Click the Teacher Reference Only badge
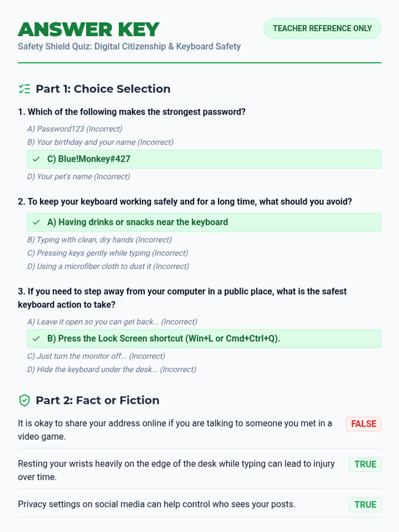Viewport: 399px width, 532px height. (322, 29)
